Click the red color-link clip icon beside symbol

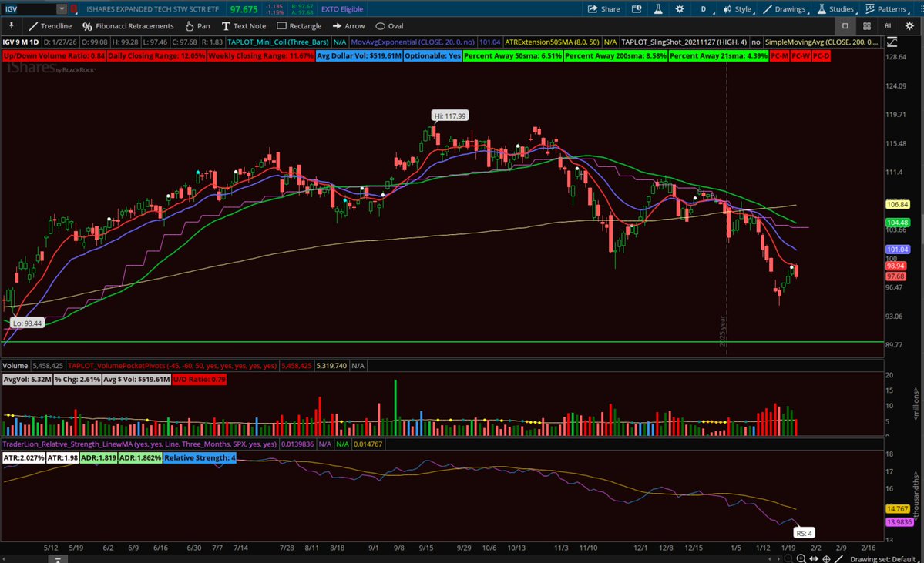point(74,8)
